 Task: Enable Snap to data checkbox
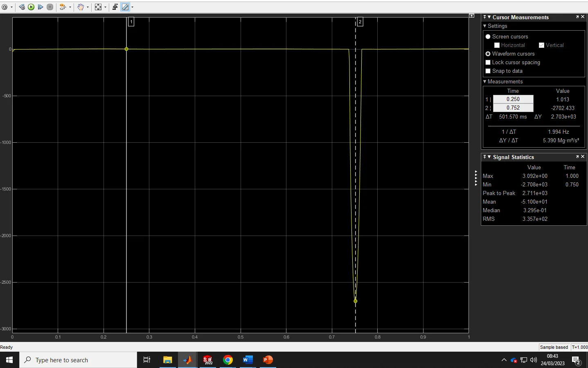pos(488,71)
